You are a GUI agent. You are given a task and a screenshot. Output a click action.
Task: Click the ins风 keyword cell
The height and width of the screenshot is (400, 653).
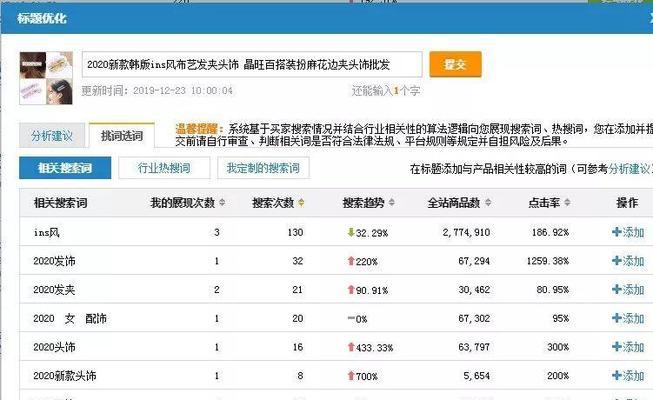46,232
